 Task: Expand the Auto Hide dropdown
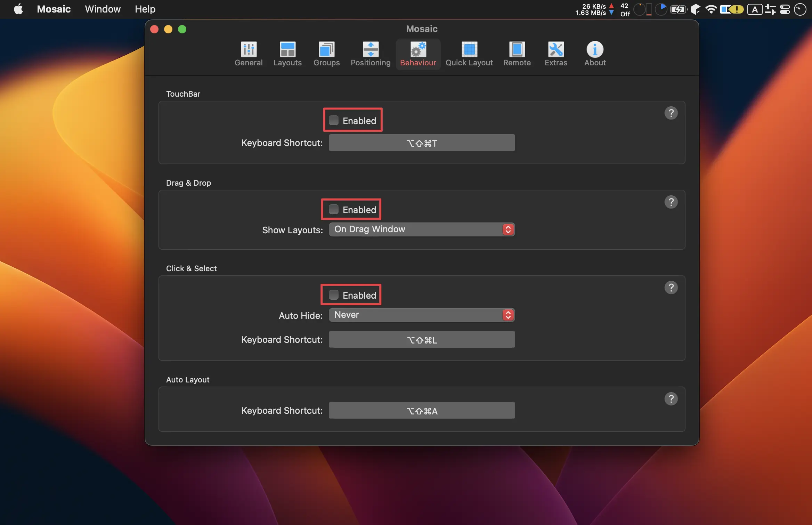[422, 315]
